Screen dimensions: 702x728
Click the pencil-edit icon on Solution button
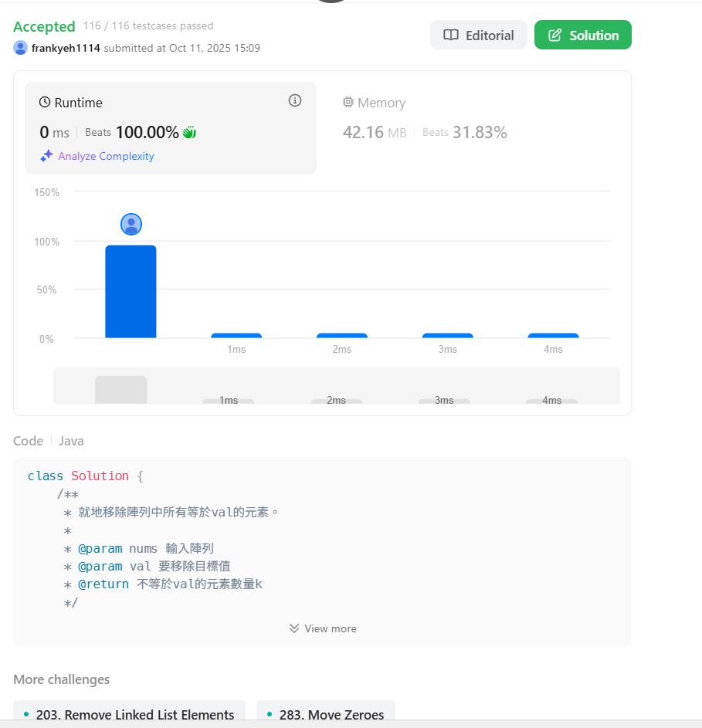[554, 35]
